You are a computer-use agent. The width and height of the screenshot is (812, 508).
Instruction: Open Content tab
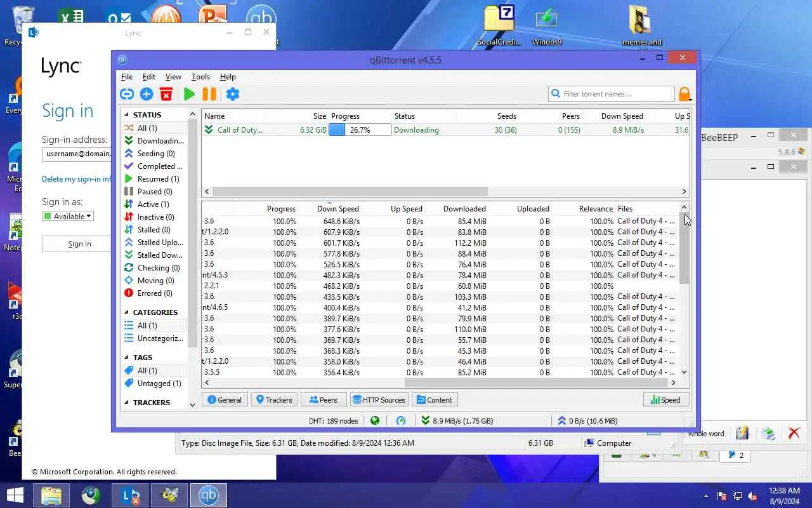(435, 400)
